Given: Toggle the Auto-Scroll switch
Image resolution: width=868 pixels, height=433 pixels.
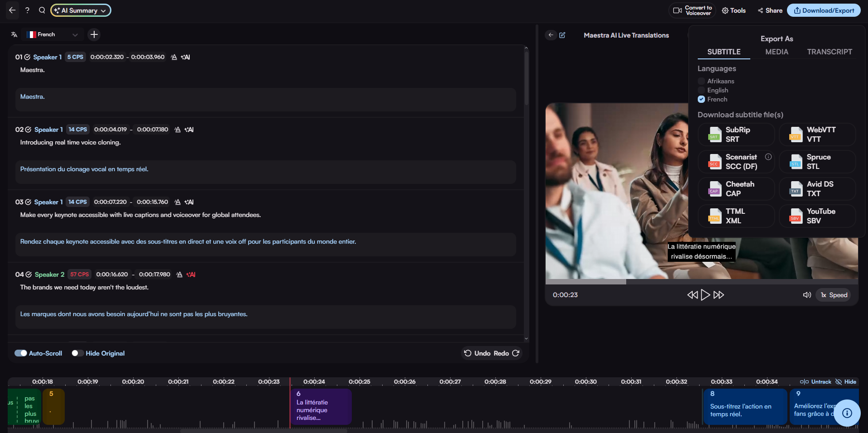Looking at the screenshot, I should [x=21, y=353].
